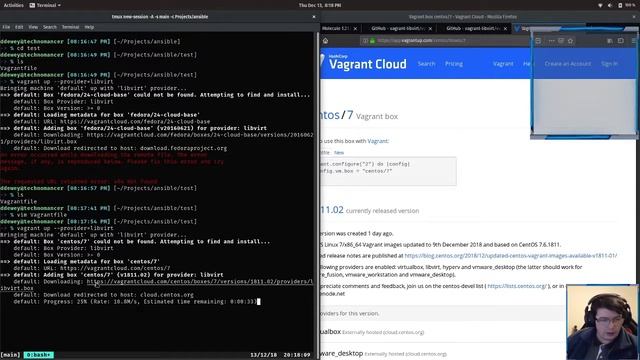This screenshot has height=360, width=640.
Task: Click the 1811.02 released version heading
Action: (332, 210)
